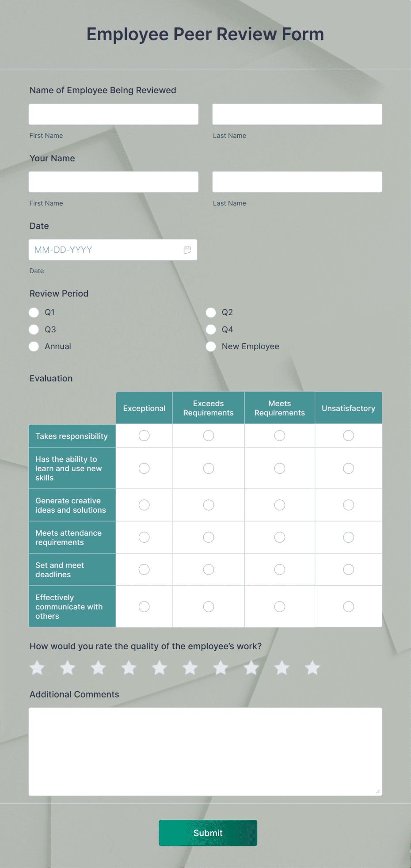Mark Takes responsibility as Exceptional
The image size is (411, 868).
tap(144, 435)
